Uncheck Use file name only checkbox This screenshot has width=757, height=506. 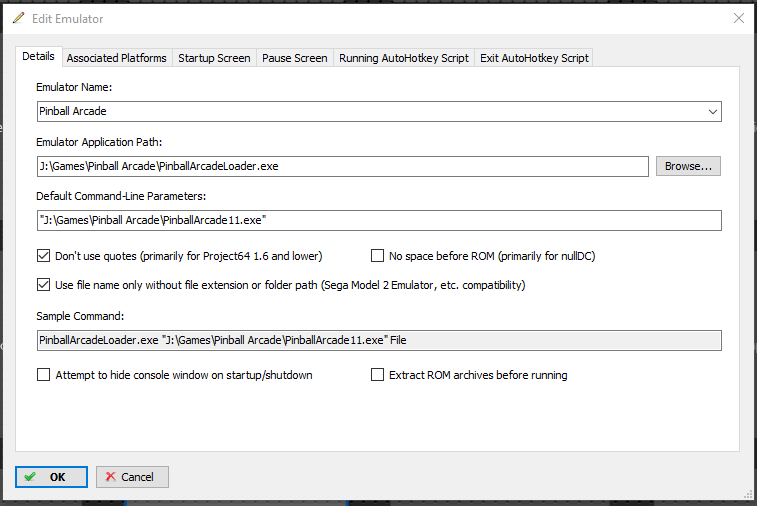click(43, 284)
